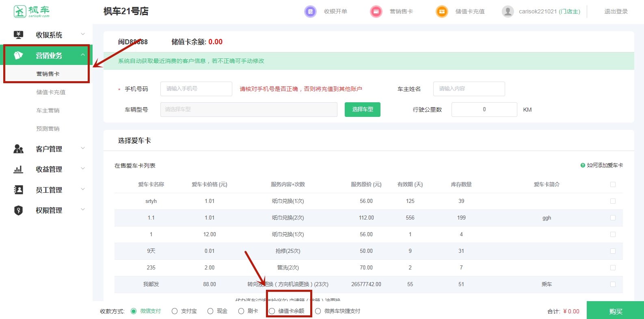644x319 pixels.
Task: Click the 收益管理 bar chart icon
Action: tap(18, 169)
